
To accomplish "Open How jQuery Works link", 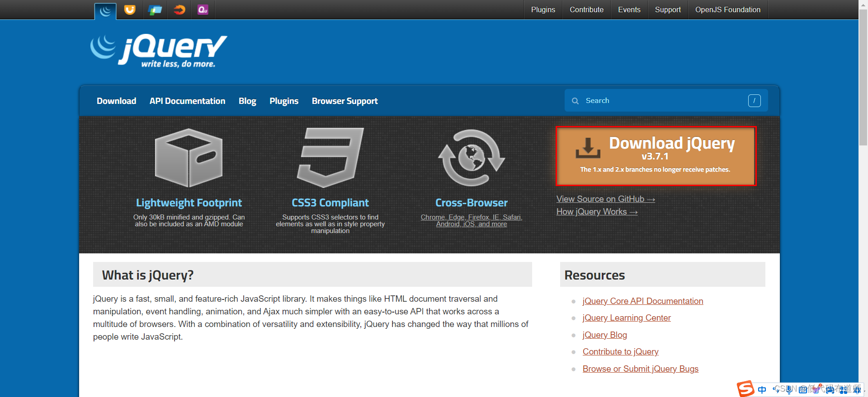I will (597, 212).
